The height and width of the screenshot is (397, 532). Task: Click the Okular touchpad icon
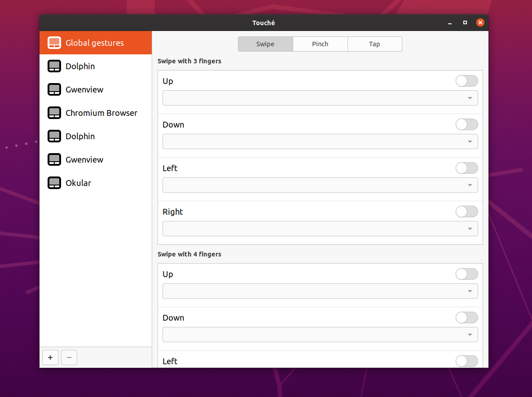tap(54, 183)
